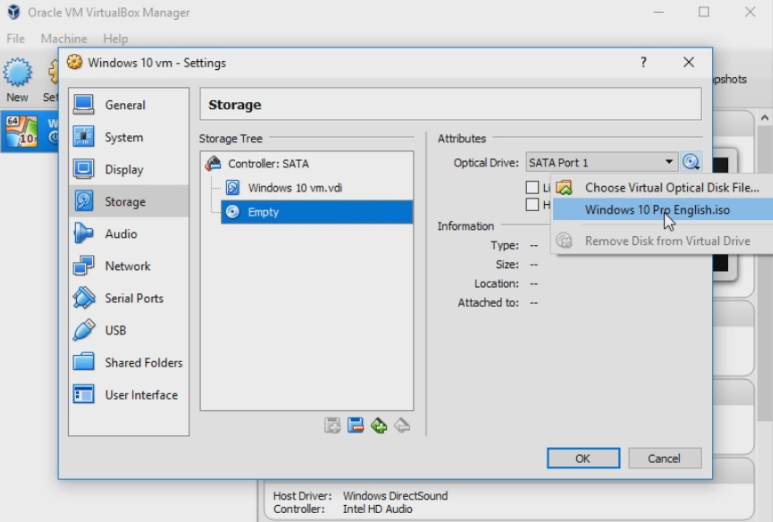
Task: Open the SATA Port 1 dropdown
Action: pyautogui.click(x=601, y=162)
